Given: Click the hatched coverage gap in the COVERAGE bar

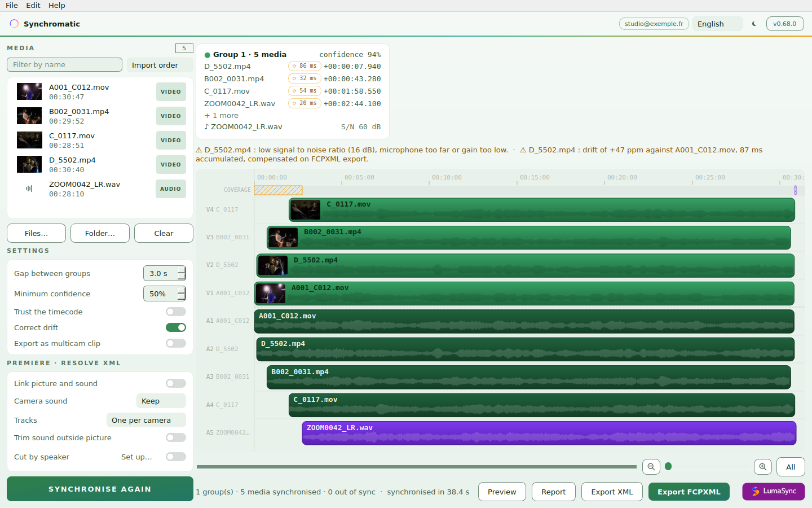Looking at the screenshot, I should pos(279,190).
